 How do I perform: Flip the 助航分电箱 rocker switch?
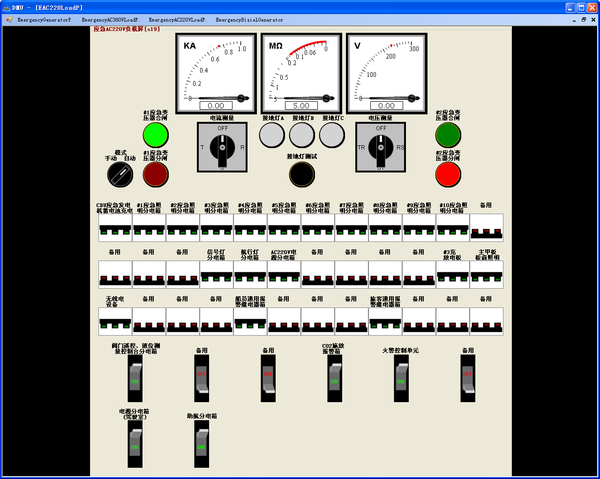pyautogui.click(x=201, y=440)
